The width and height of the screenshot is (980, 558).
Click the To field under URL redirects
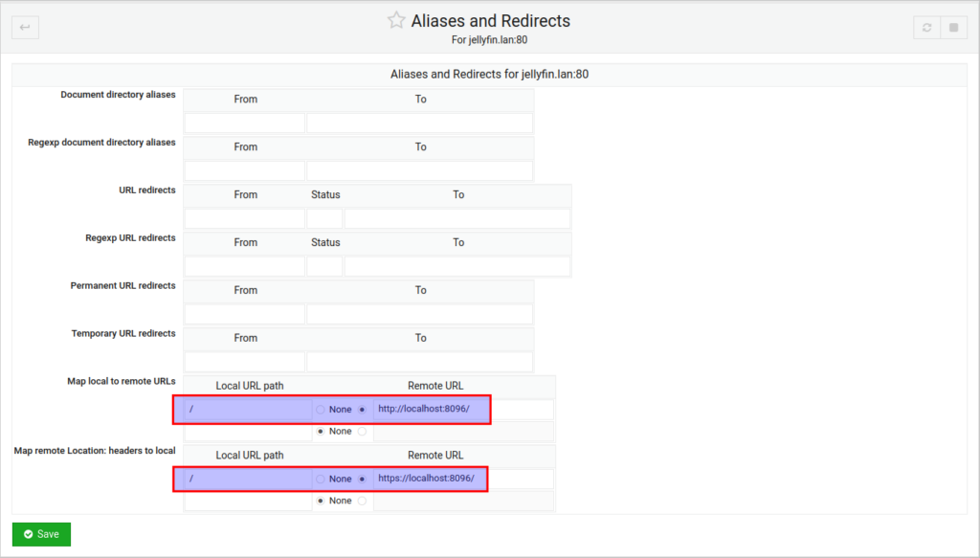coord(458,218)
